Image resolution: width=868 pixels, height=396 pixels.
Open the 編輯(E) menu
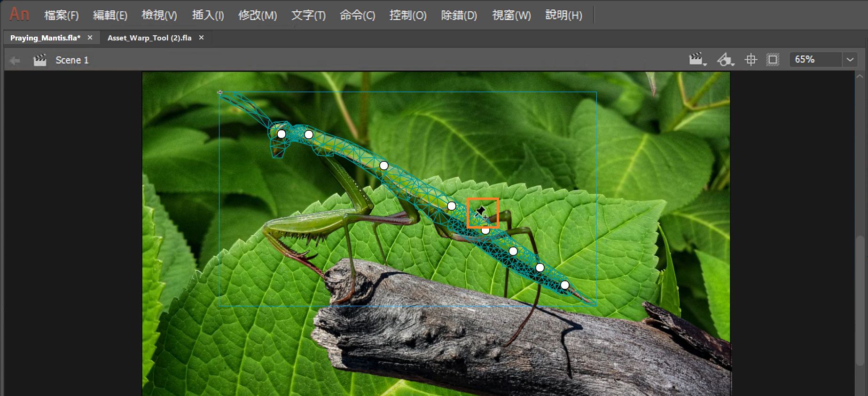tap(110, 16)
